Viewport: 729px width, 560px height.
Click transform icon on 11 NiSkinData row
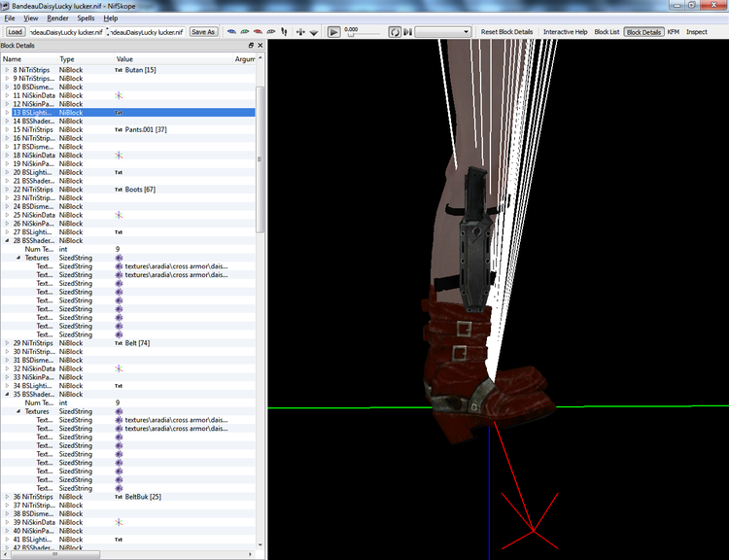(x=119, y=95)
